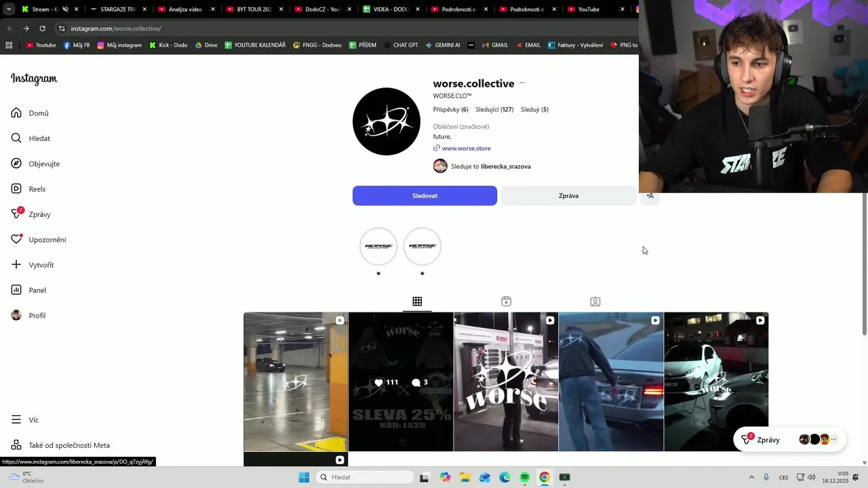Click the page vertical scrollbar
The width and height of the screenshot is (868, 488).
pos(864,264)
